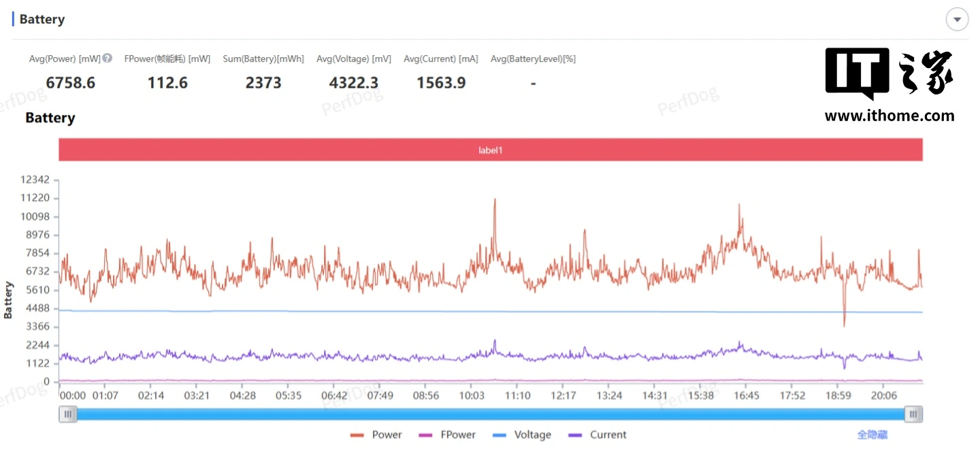
Task: Click the Avg(Current) value 1563.9
Action: tap(441, 83)
